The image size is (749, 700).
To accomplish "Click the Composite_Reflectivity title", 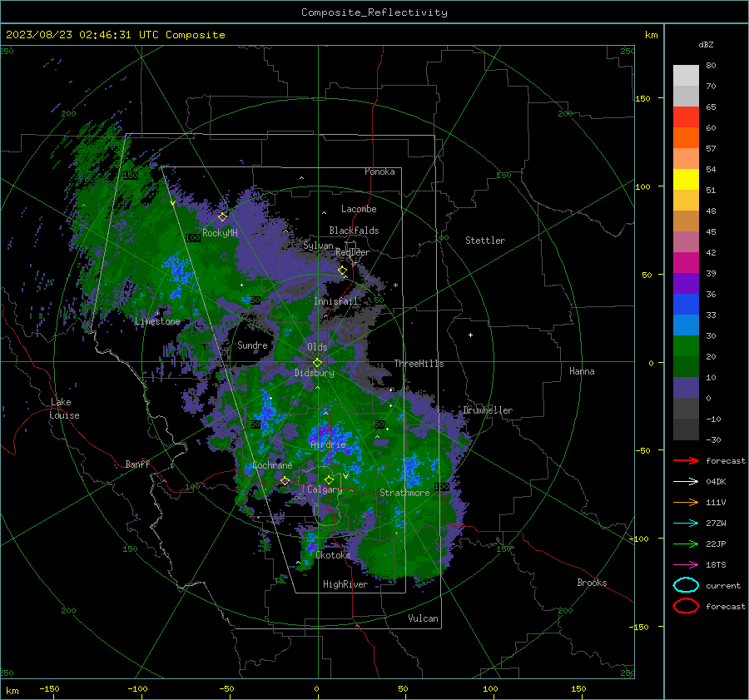I will (x=374, y=12).
